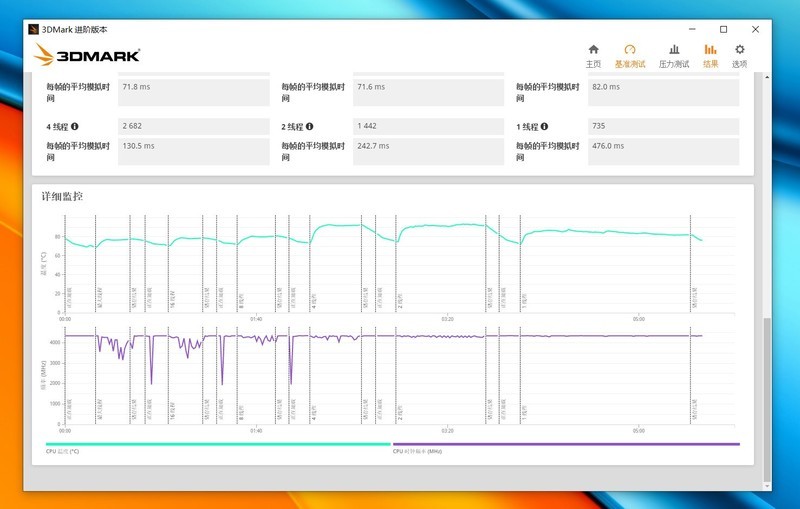Select the 结果 results tab
This screenshot has width=800, height=509.
click(x=710, y=56)
